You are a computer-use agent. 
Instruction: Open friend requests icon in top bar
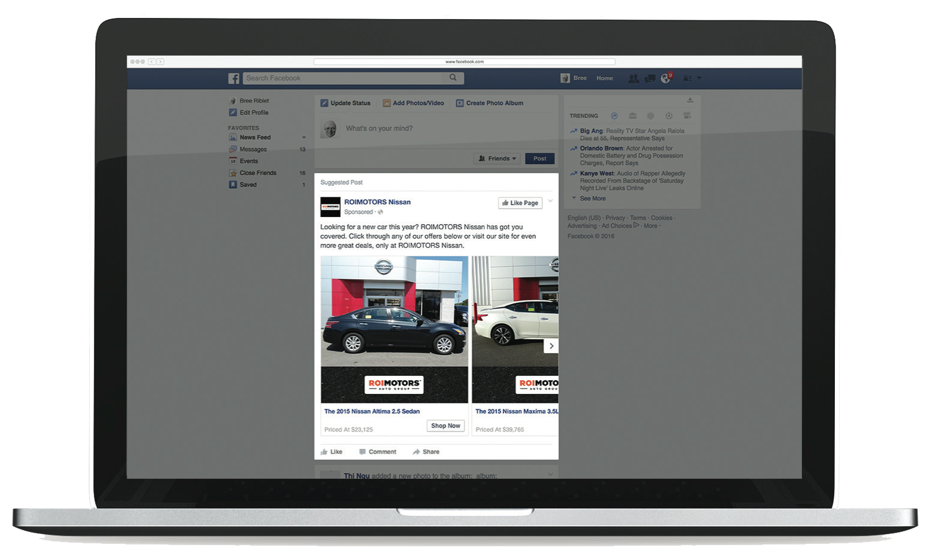point(633,78)
